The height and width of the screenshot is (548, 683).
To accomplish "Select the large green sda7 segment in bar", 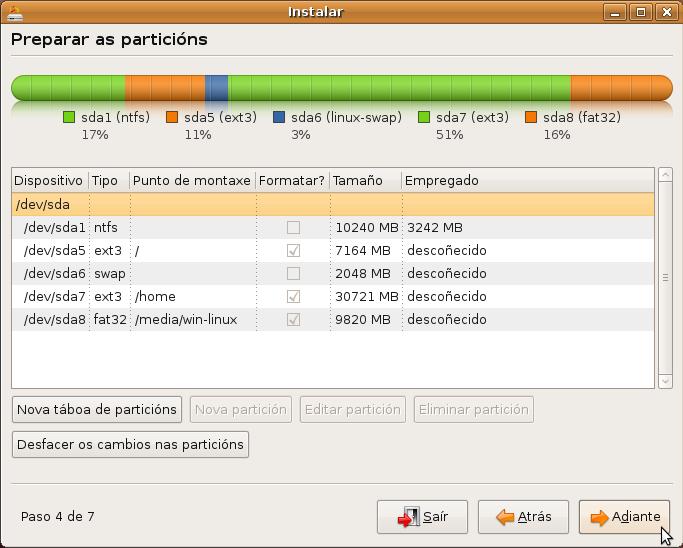I will [x=399, y=88].
